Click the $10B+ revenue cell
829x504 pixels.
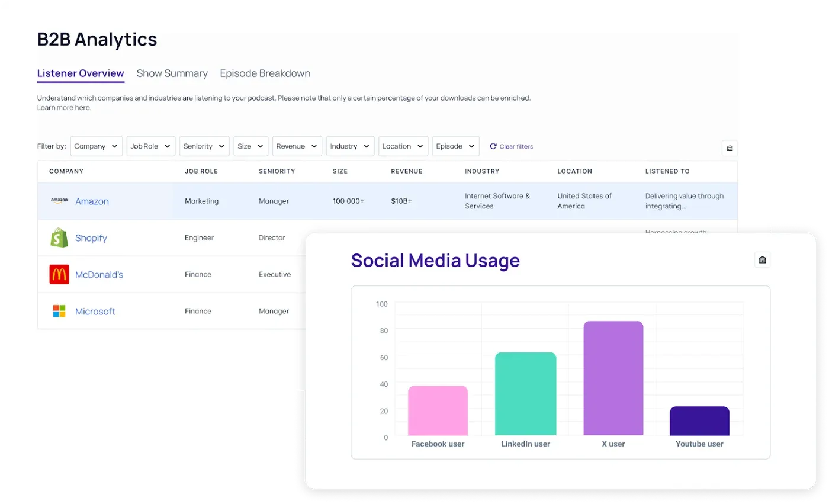tap(401, 201)
